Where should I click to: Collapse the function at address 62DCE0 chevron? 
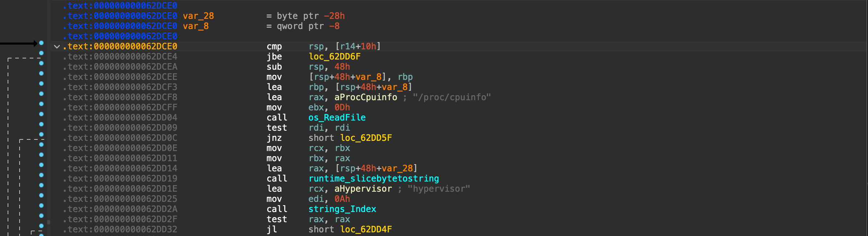57,46
